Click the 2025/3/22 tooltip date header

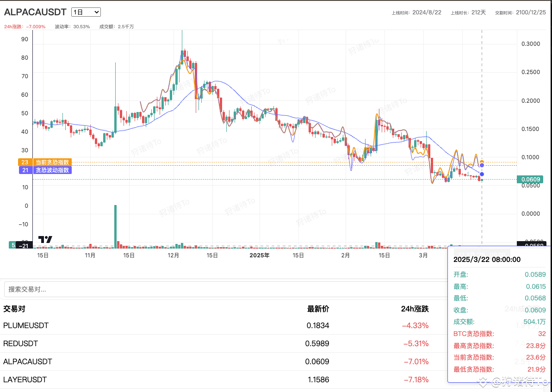point(487,260)
